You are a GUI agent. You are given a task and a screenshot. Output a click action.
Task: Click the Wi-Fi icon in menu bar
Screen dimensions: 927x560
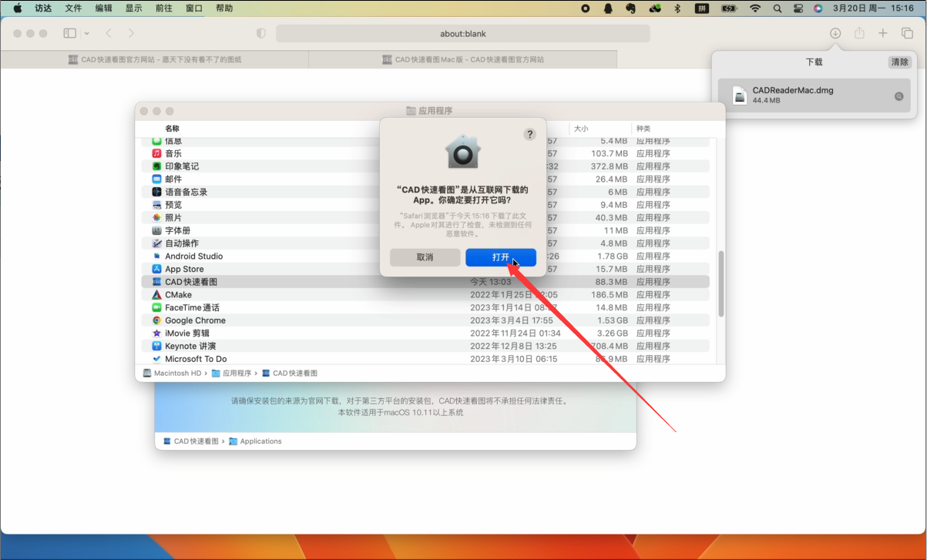(755, 8)
